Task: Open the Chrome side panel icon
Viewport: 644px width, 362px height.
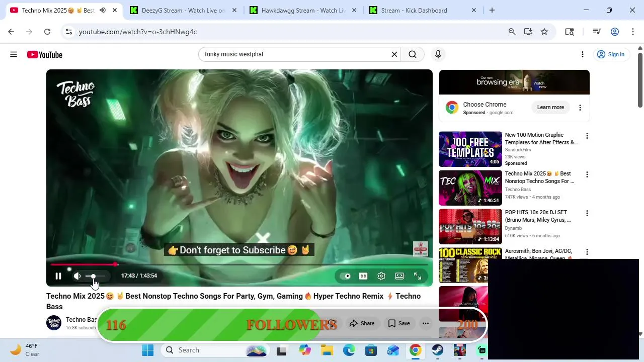Action: [x=570, y=32]
